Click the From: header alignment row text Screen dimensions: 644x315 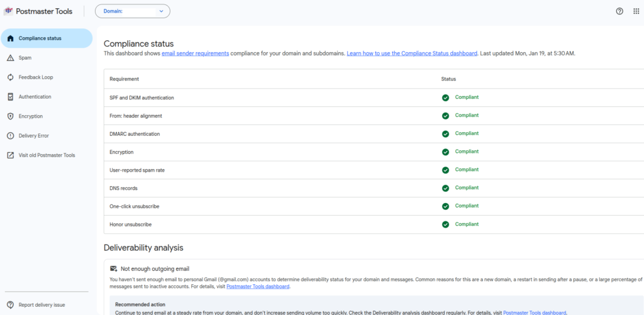tap(136, 116)
